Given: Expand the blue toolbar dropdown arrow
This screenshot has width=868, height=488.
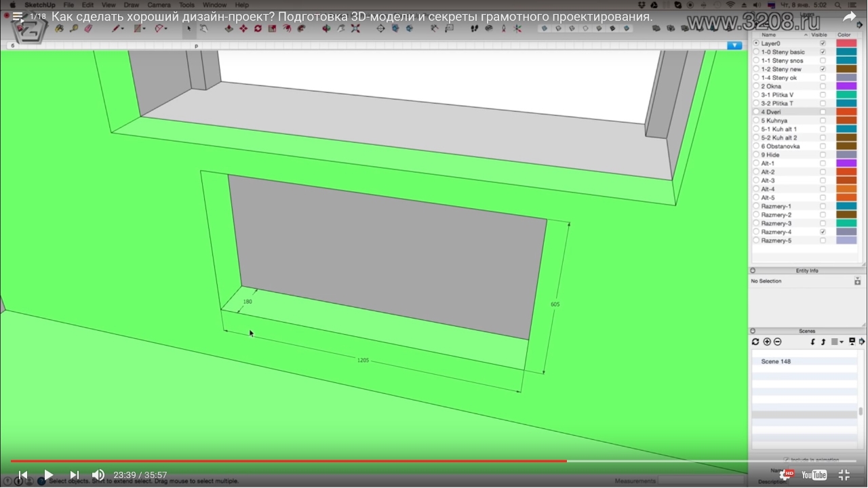Looking at the screenshot, I should [734, 45].
